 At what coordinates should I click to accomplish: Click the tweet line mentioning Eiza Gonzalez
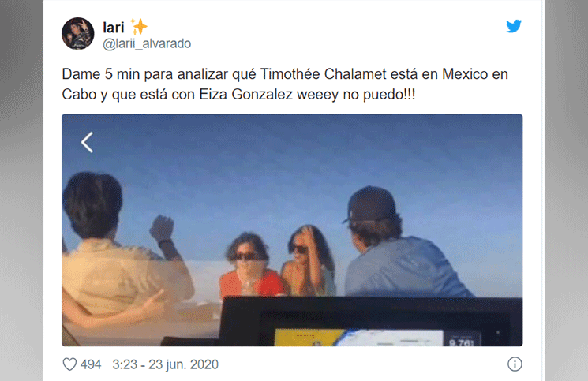238,95
